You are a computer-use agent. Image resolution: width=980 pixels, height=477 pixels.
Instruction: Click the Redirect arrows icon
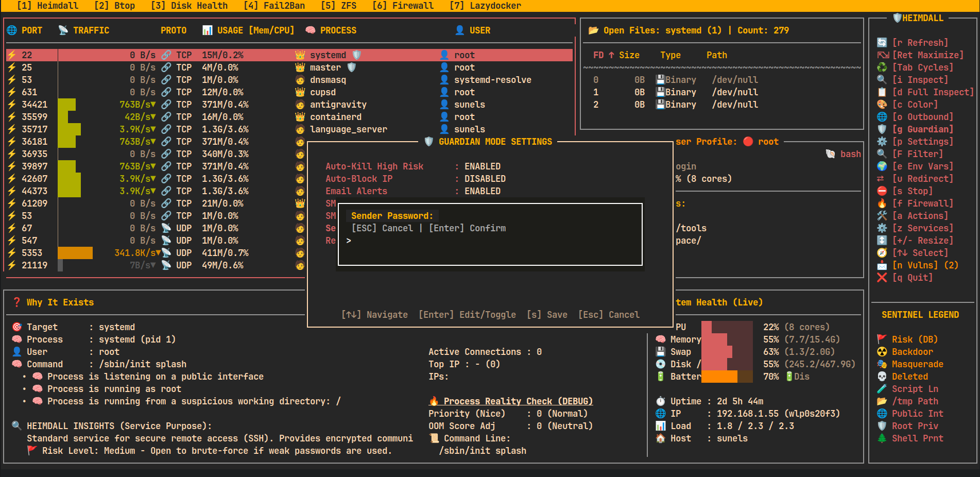point(881,179)
